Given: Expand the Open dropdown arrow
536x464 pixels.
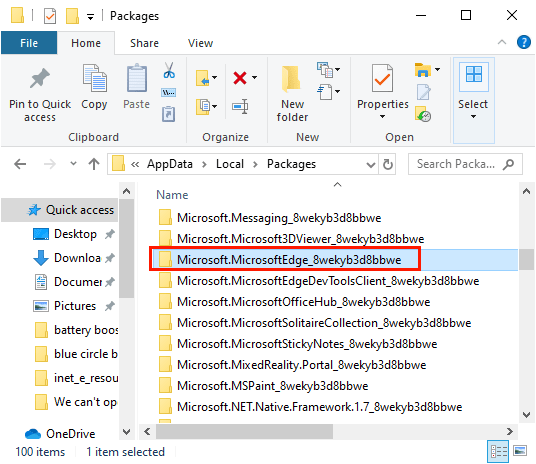Looking at the screenshot, I should coord(437,69).
